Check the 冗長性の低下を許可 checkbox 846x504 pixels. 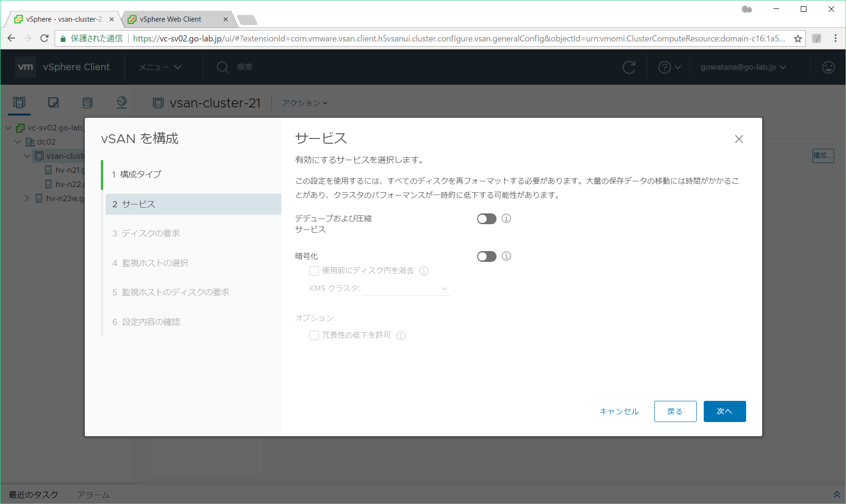tap(314, 335)
